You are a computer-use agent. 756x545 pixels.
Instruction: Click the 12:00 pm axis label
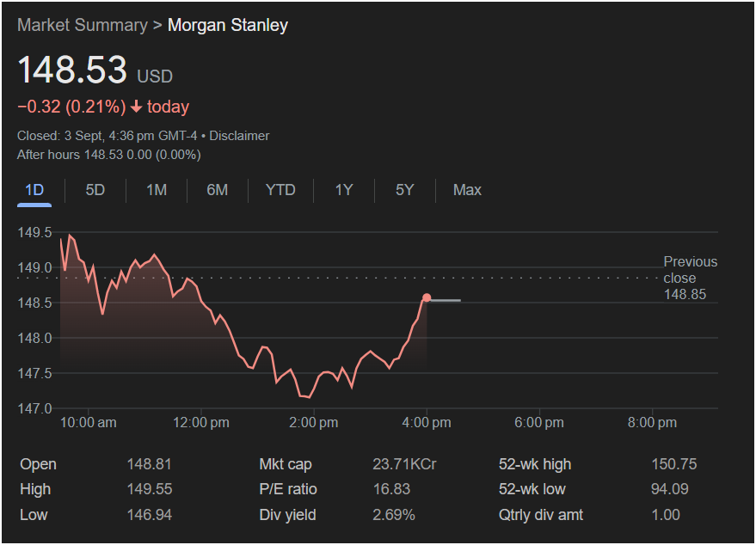click(x=201, y=423)
